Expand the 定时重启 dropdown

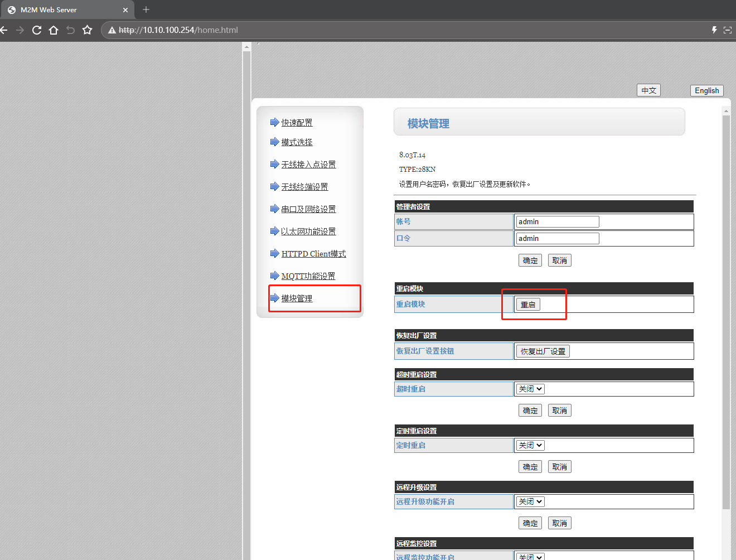click(x=530, y=445)
